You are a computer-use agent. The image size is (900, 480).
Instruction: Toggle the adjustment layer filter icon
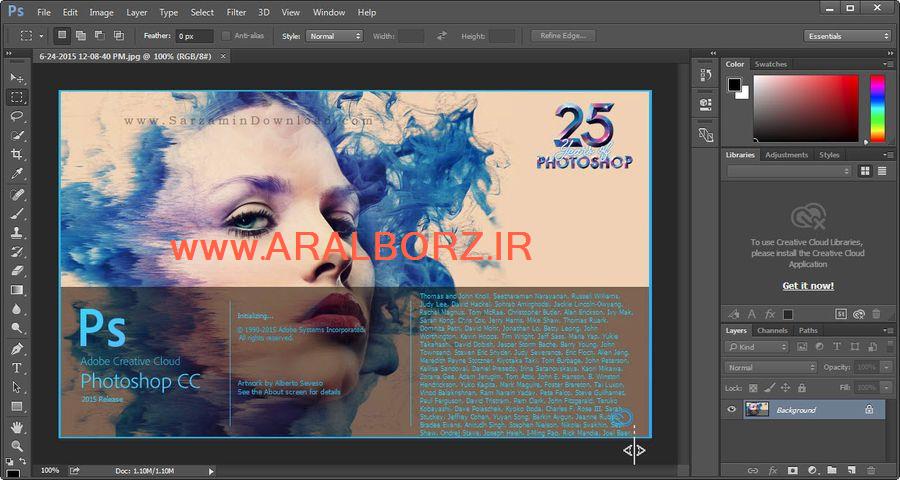819,347
